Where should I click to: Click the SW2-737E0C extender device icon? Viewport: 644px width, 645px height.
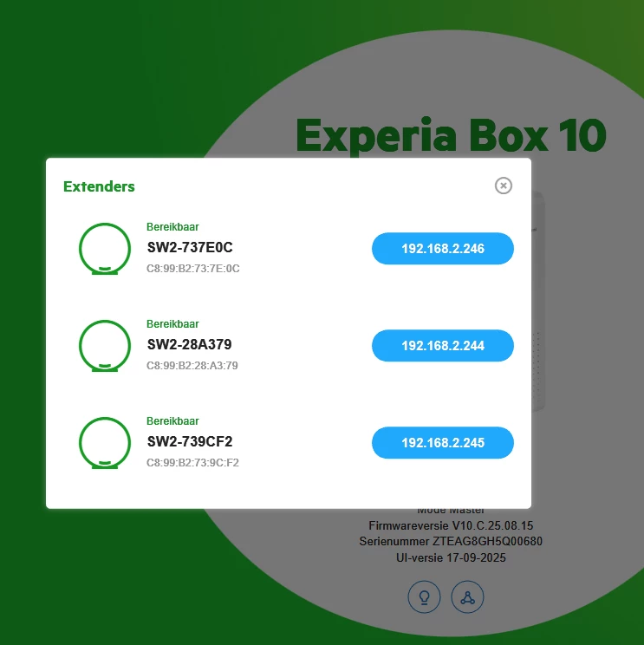[x=105, y=249]
